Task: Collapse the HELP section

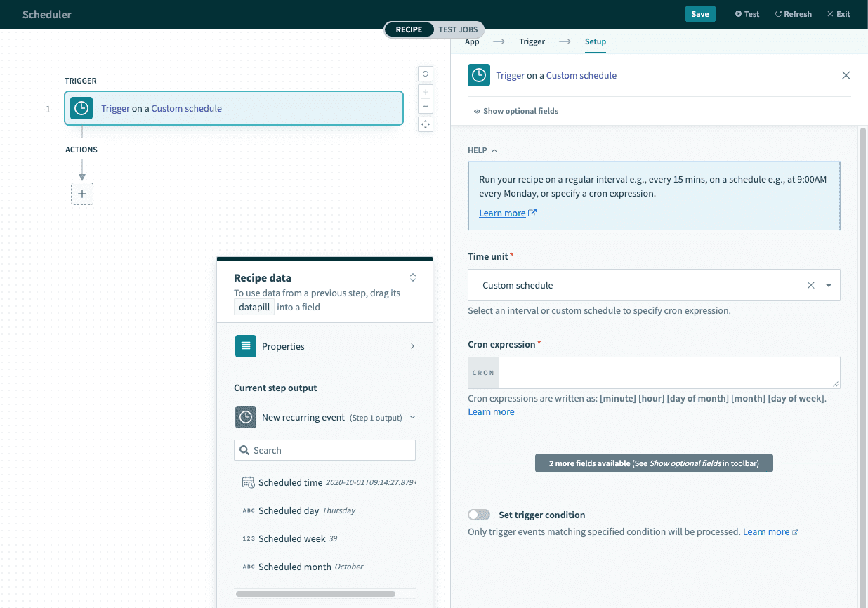Action: click(494, 150)
